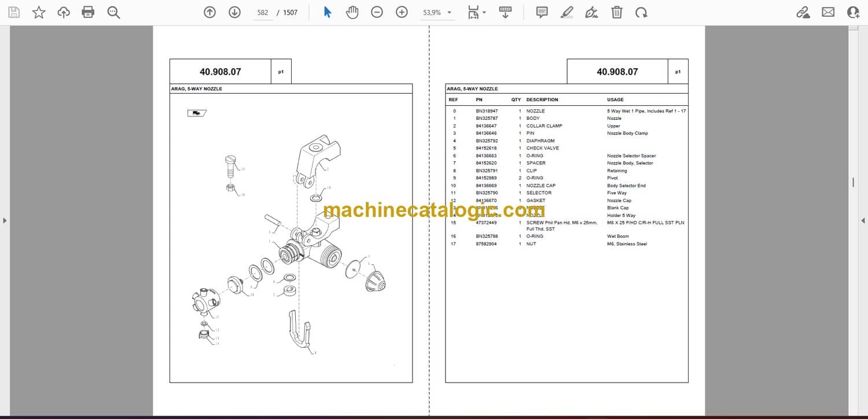The width and height of the screenshot is (868, 419).
Task: Save the PDF with the floppy disk icon
Action: click(x=14, y=12)
